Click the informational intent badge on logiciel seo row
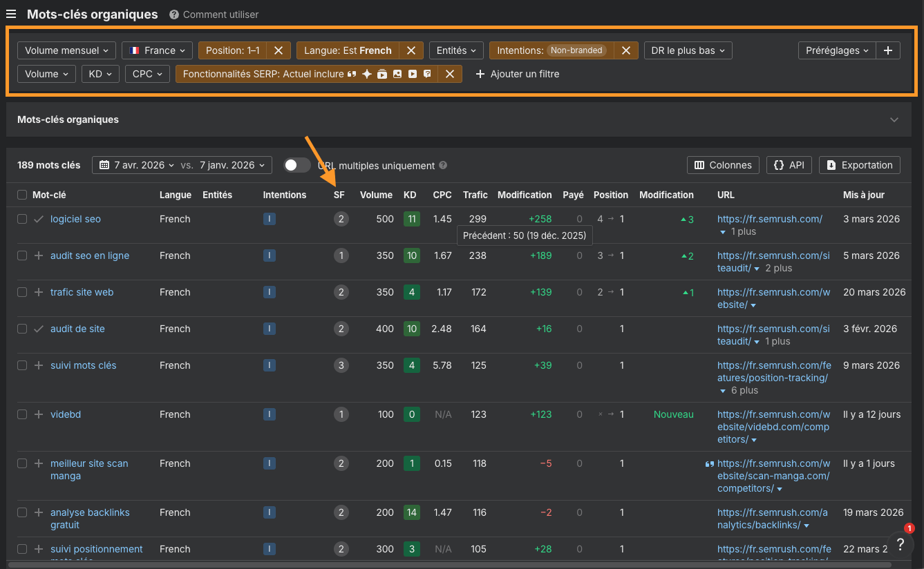Viewport: 924px width, 569px height. point(269,218)
